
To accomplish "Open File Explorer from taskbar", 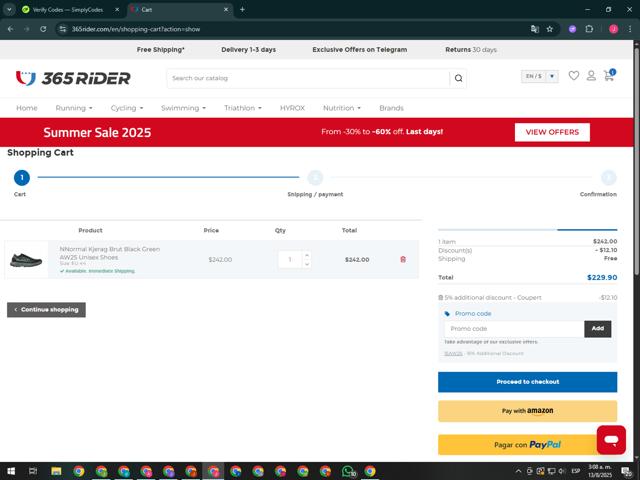I will click(56, 471).
